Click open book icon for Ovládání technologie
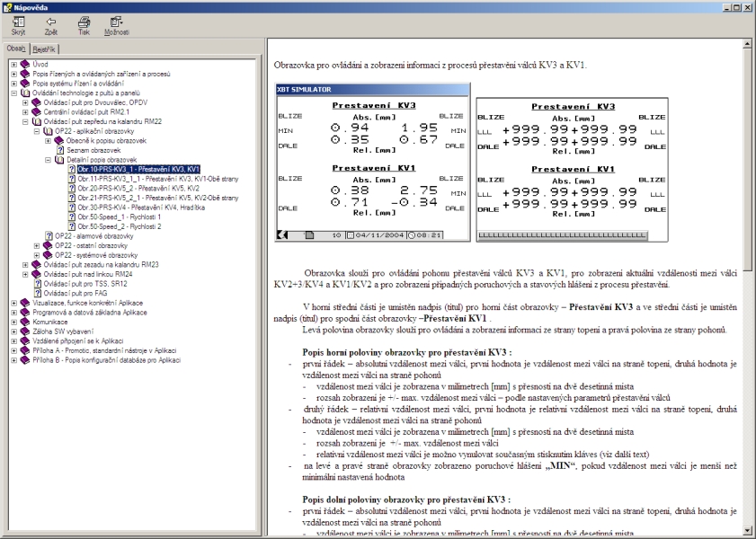The width and height of the screenshot is (756, 539). pyautogui.click(x=25, y=93)
